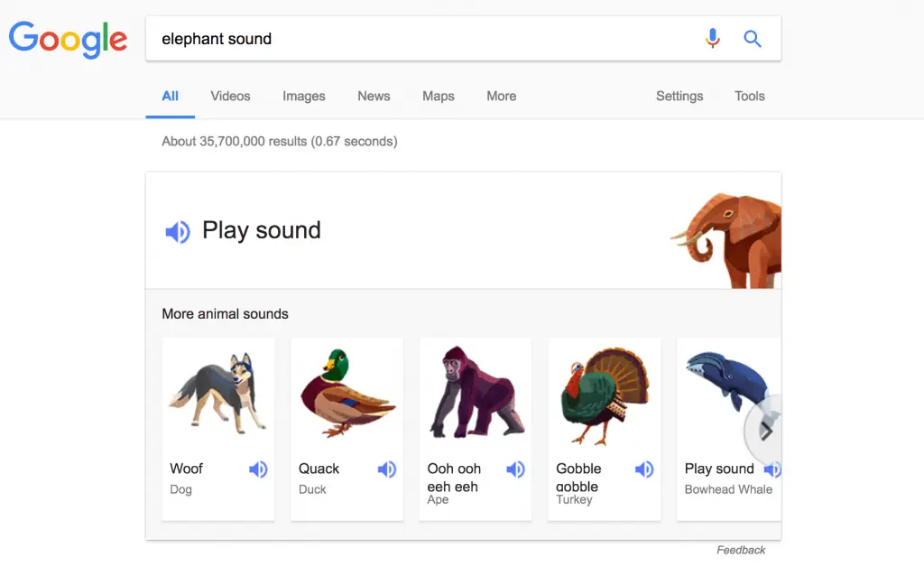
Task: Click the Google logo
Action: pyautogui.click(x=68, y=40)
